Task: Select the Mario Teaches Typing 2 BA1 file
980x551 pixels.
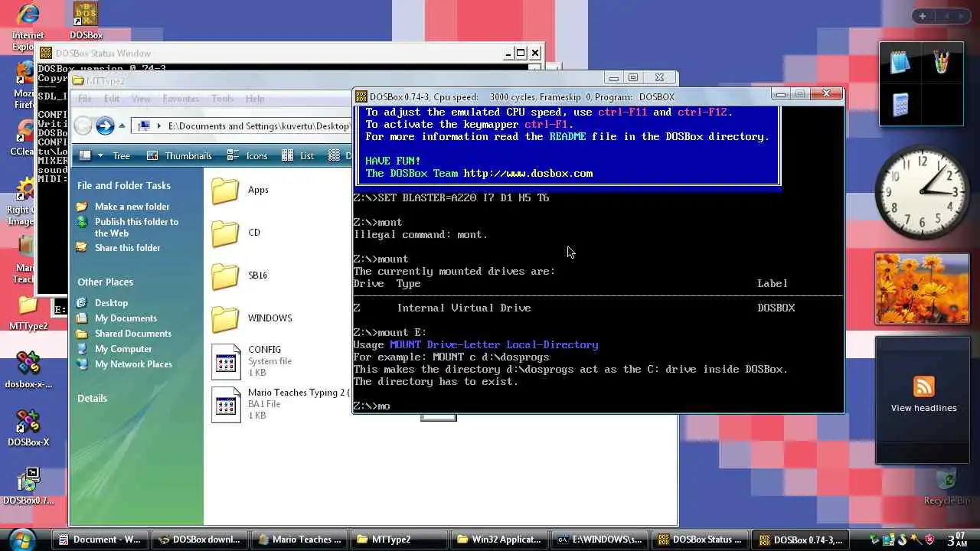Action: coord(280,404)
